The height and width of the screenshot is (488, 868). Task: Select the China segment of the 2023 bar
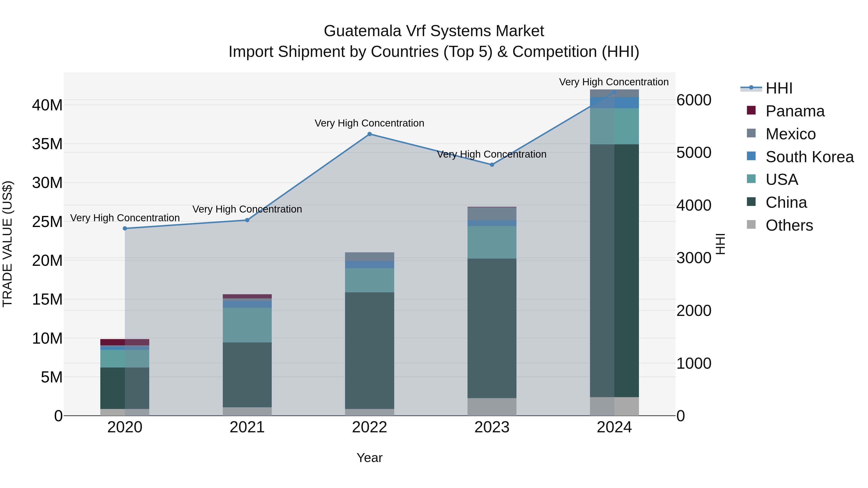492,328
